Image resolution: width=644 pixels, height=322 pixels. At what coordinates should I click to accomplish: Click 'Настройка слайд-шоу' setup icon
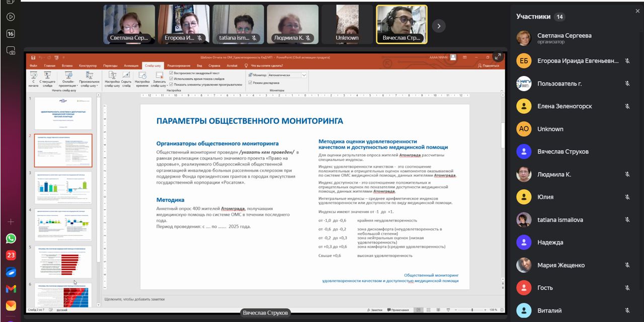pyautogui.click(x=112, y=76)
